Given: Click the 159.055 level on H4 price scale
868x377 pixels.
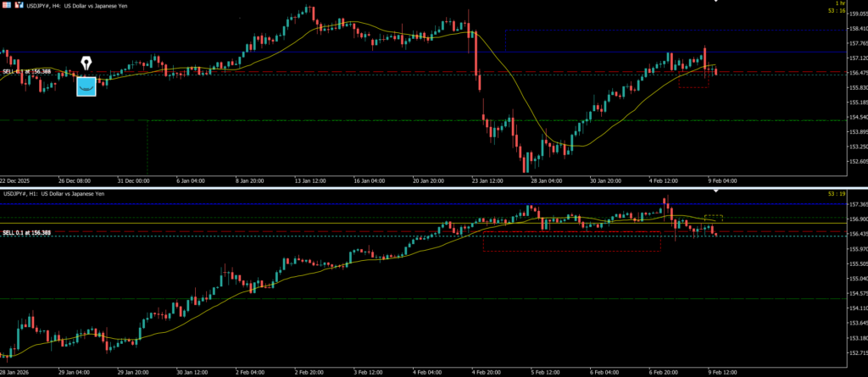Looking at the screenshot, I should [855, 13].
